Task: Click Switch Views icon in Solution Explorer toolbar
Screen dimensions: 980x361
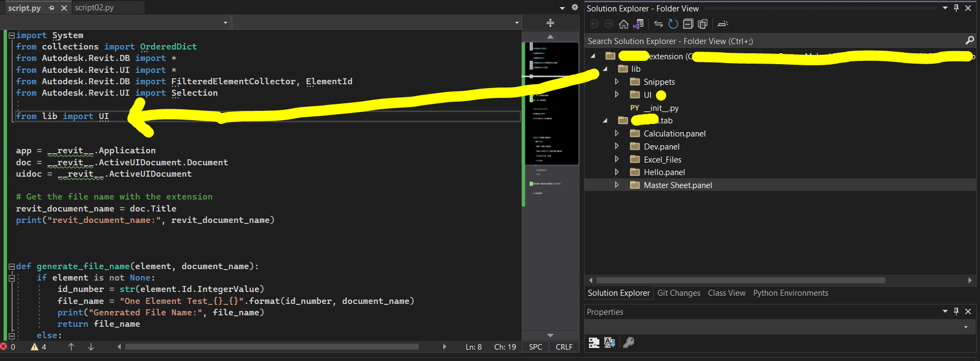Action: pos(638,24)
